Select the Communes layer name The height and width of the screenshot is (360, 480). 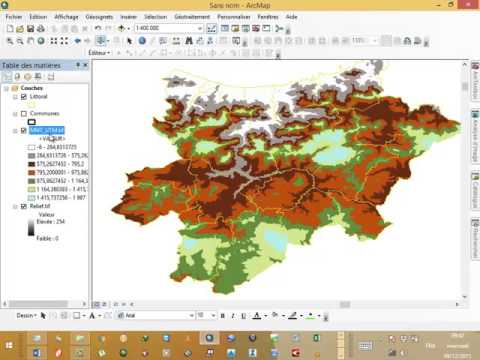coord(44,114)
